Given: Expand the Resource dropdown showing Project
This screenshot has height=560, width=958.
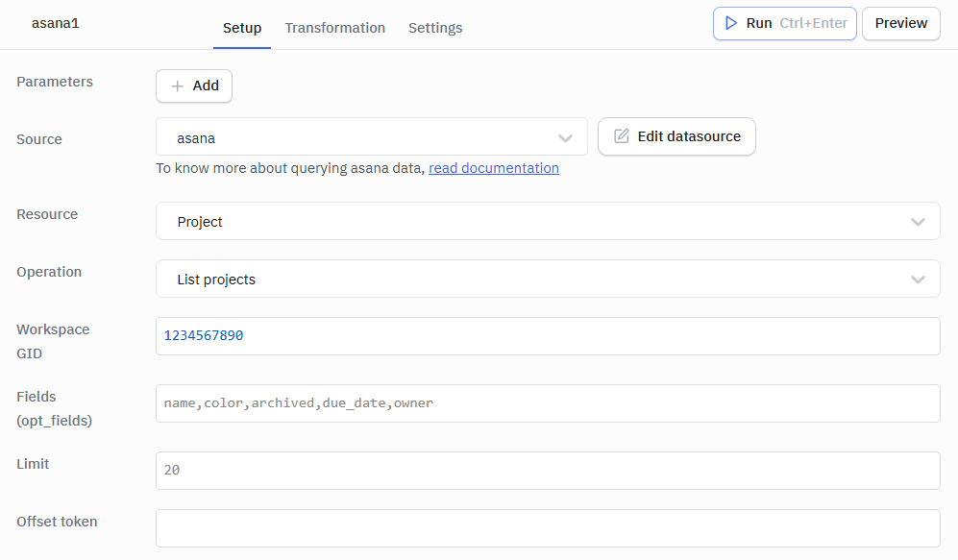Looking at the screenshot, I should (548, 221).
